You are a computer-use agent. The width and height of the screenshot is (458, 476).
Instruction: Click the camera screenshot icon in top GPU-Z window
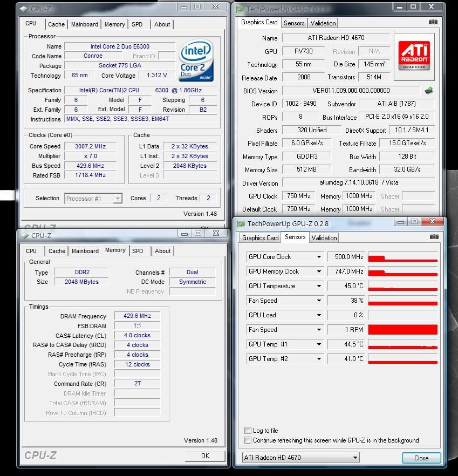433,22
